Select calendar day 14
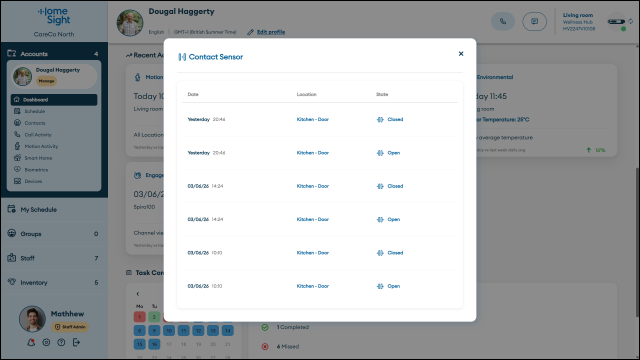The height and width of the screenshot is (360, 640). (227, 330)
